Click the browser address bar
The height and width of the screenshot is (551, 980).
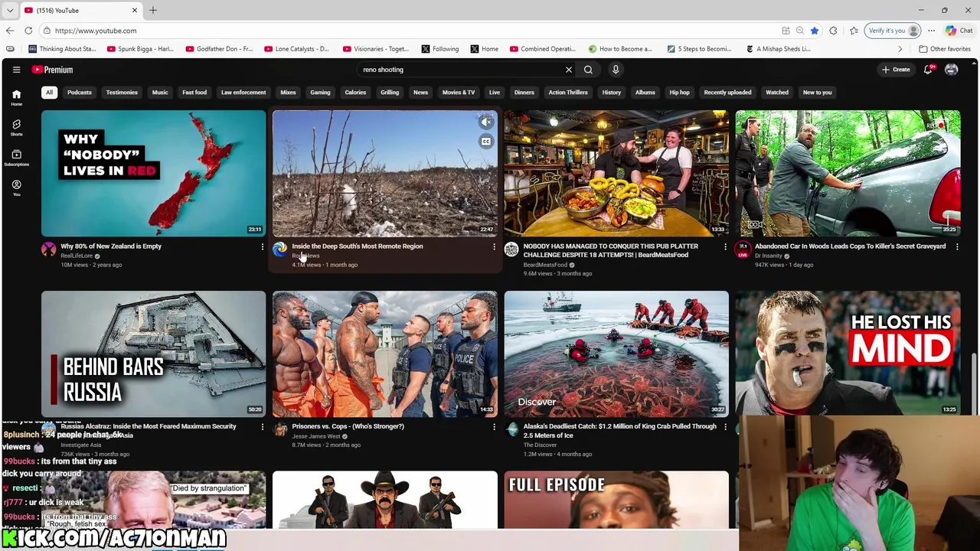pyautogui.click(x=413, y=31)
